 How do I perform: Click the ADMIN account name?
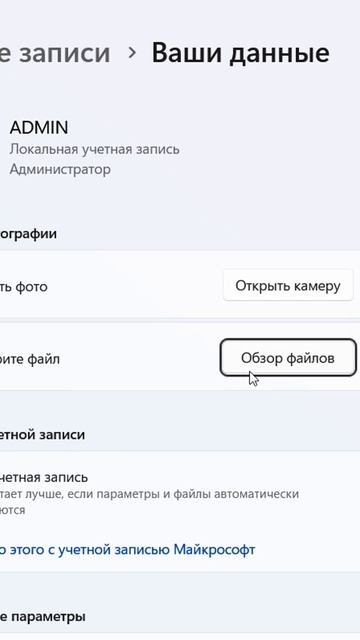pyautogui.click(x=39, y=127)
